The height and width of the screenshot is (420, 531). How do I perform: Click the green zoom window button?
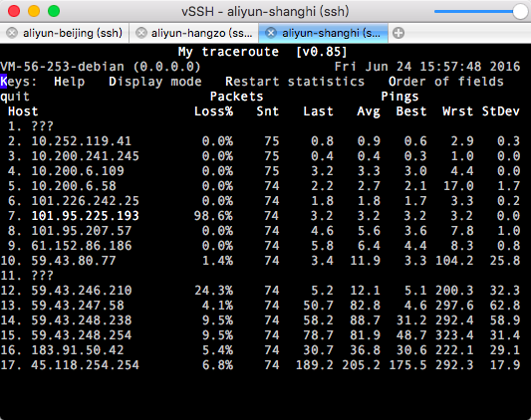(x=54, y=11)
